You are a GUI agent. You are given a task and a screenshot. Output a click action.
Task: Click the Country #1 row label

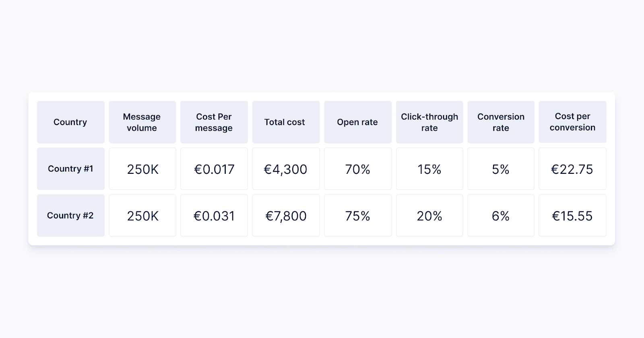[x=70, y=169]
